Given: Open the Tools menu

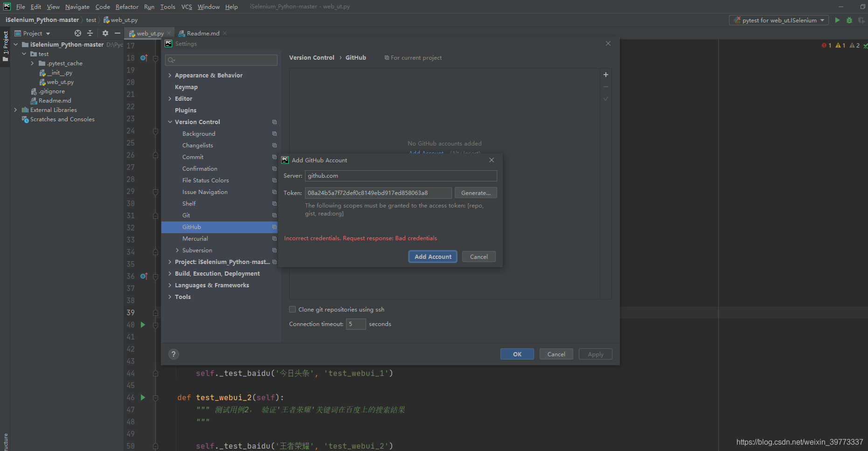Looking at the screenshot, I should pyautogui.click(x=167, y=7).
